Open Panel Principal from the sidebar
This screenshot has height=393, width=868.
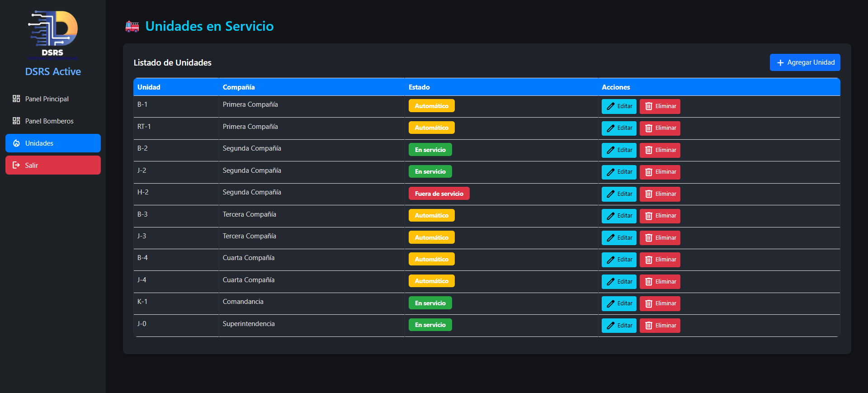(x=47, y=99)
